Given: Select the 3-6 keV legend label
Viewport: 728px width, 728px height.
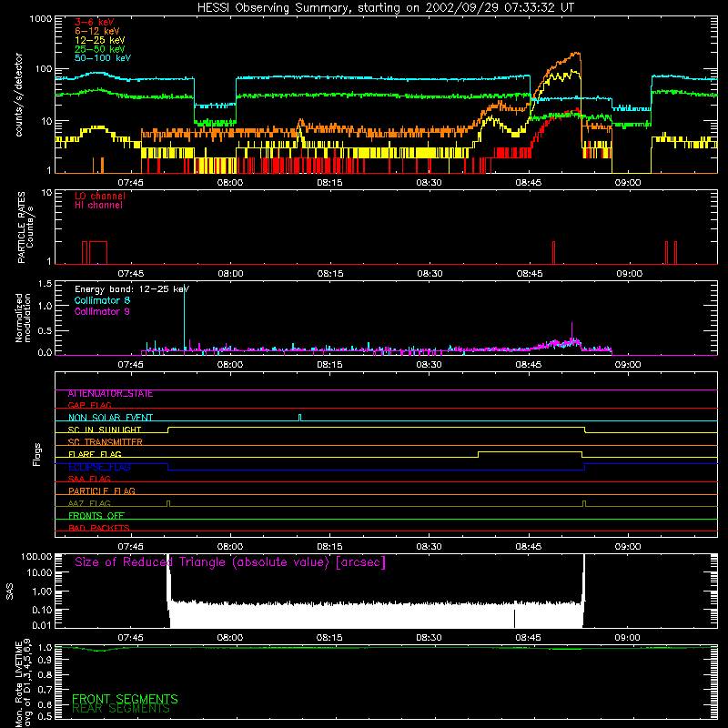Looking at the screenshot, I should 95,22.
